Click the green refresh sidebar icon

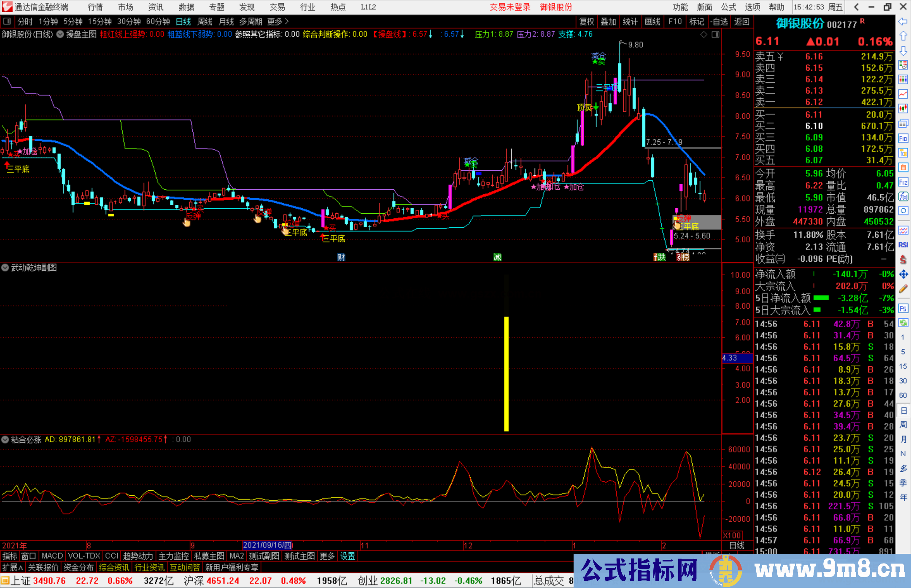coord(903,323)
